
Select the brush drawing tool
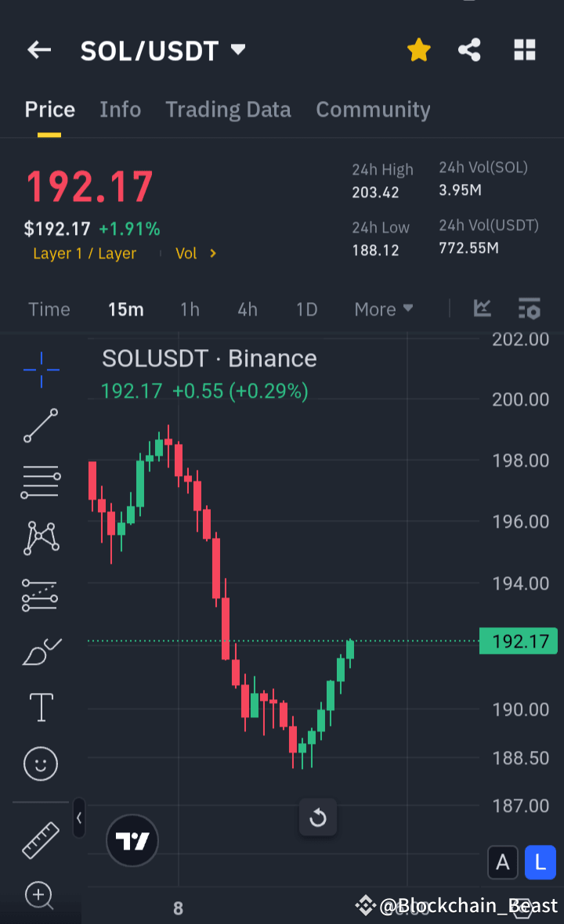coord(41,651)
